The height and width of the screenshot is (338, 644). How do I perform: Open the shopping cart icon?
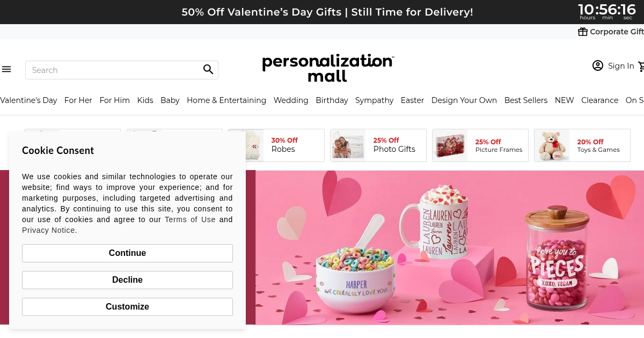[x=642, y=66]
